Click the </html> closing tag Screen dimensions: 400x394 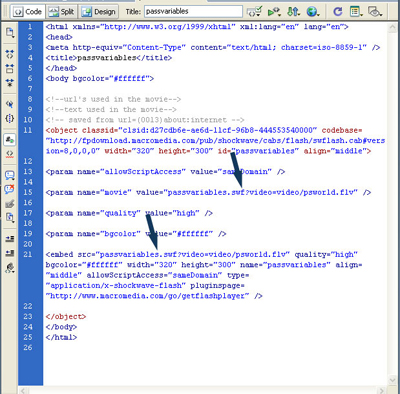[x=61, y=337]
